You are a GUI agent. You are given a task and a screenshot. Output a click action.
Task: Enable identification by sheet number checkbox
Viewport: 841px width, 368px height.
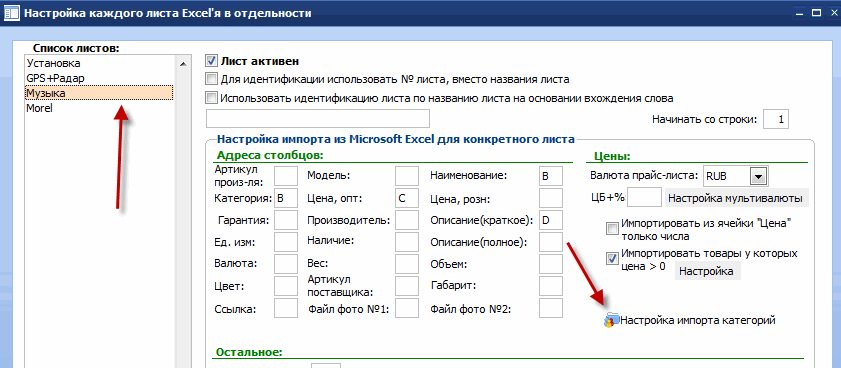pos(211,79)
